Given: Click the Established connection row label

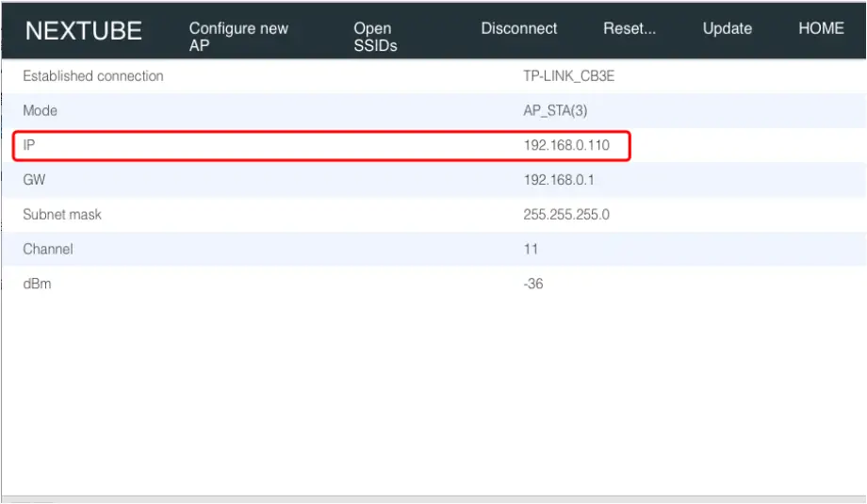Looking at the screenshot, I should 93,76.
